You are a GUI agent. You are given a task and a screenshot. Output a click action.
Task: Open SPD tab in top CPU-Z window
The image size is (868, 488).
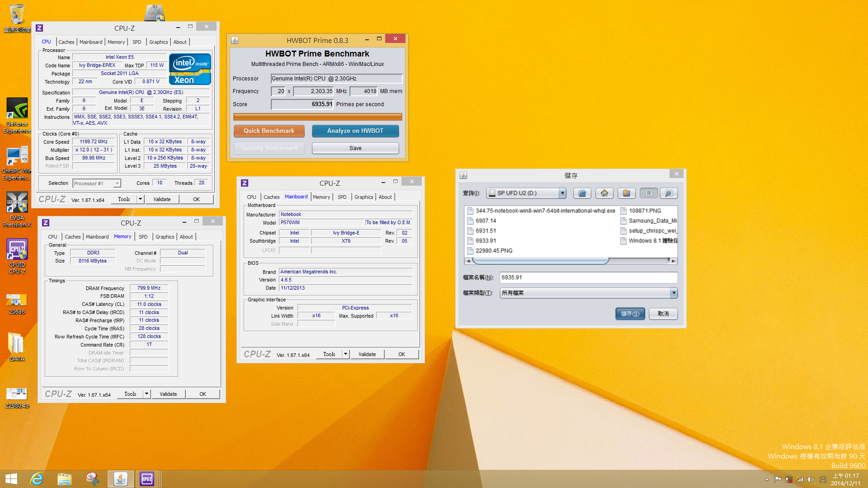coord(137,42)
